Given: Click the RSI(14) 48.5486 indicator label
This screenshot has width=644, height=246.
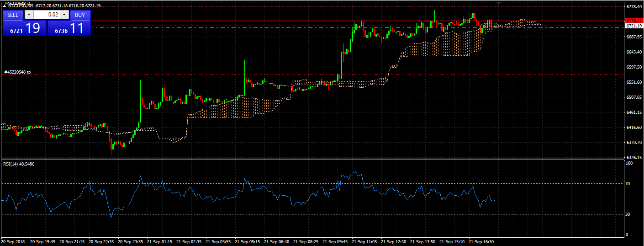Looking at the screenshot, I should (x=19, y=164).
